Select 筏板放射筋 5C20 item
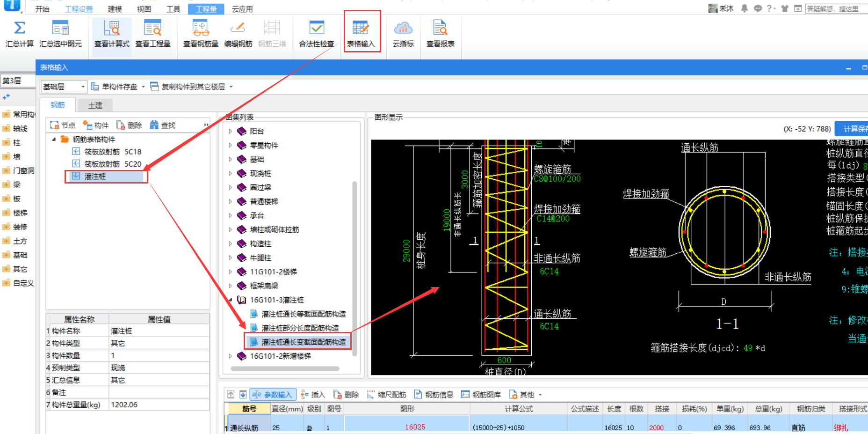The image size is (868, 434). coord(113,164)
